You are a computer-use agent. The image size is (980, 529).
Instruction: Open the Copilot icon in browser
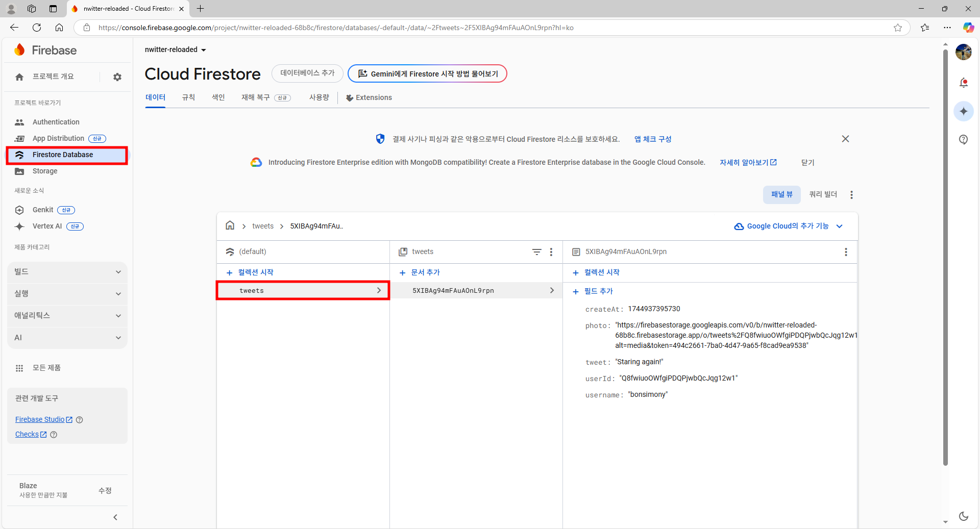pyautogui.click(x=968, y=28)
